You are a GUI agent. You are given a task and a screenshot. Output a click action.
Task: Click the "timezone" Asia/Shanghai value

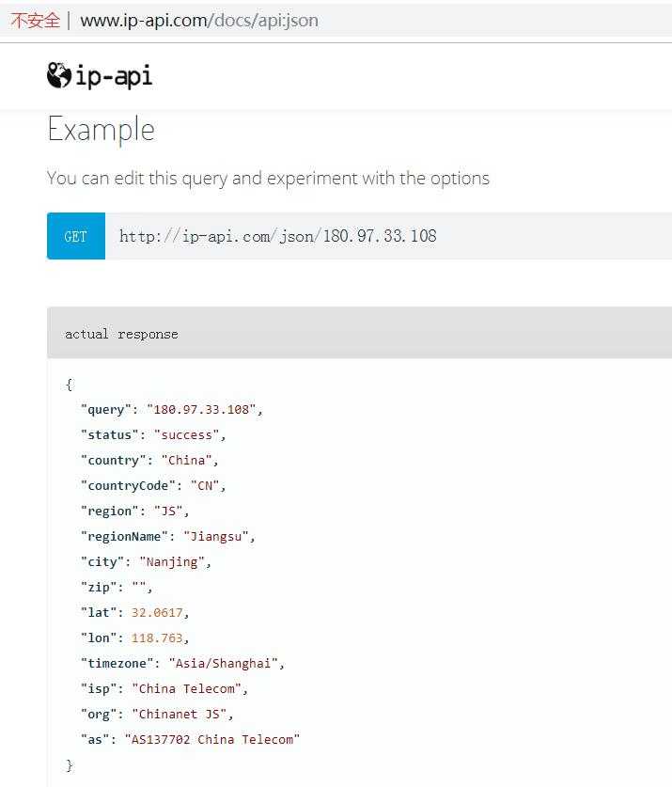pos(224,663)
